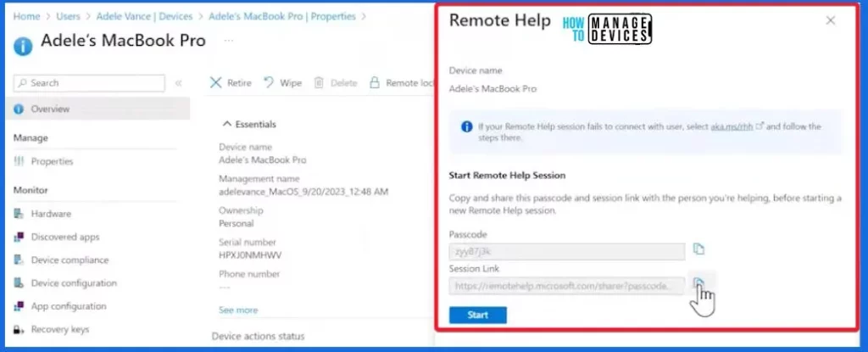
Task: Go to Users in the breadcrumb
Action: tap(68, 17)
